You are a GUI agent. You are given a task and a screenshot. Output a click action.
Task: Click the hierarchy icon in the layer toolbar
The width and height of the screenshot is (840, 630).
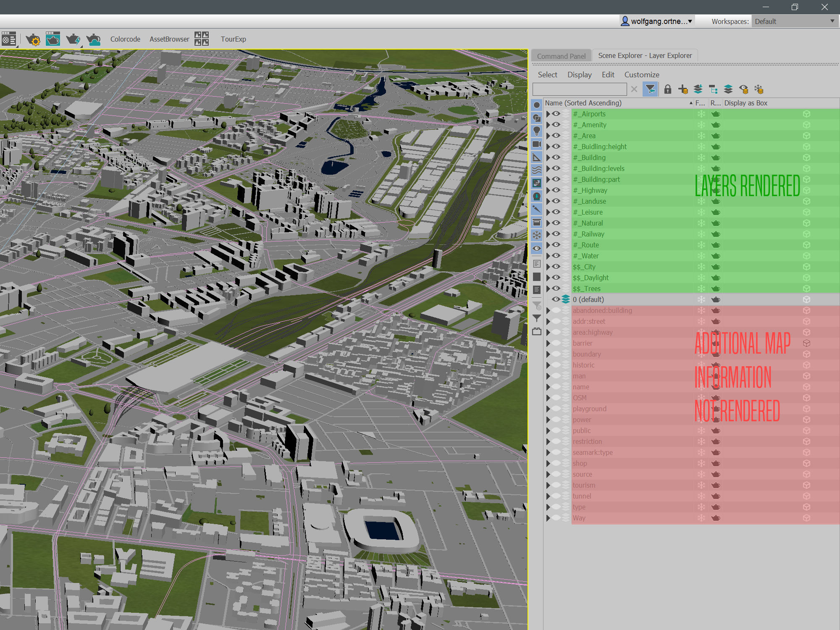point(713,89)
